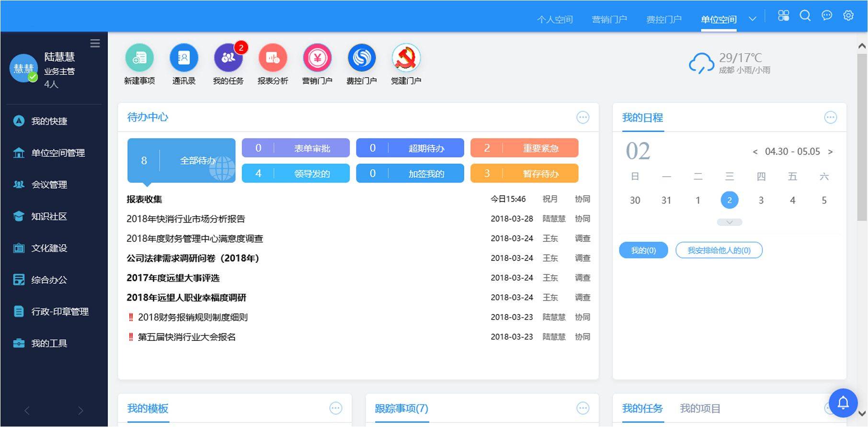Open 我的任务 icon with red badge
This screenshot has height=427, width=868.
click(229, 57)
